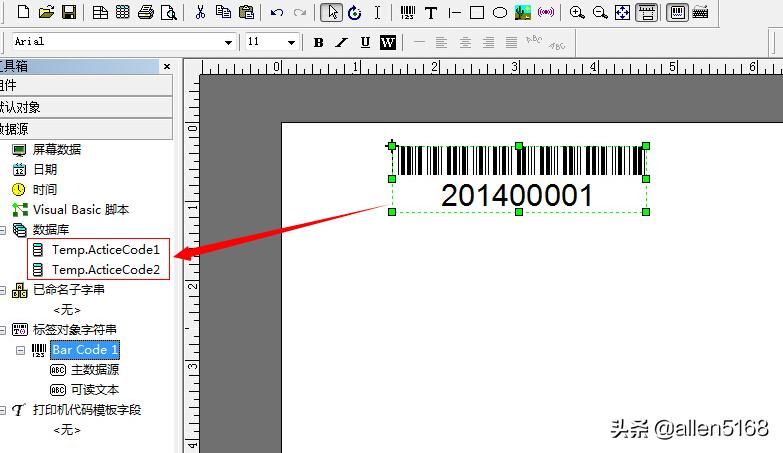Choose the text object T tool

point(430,13)
